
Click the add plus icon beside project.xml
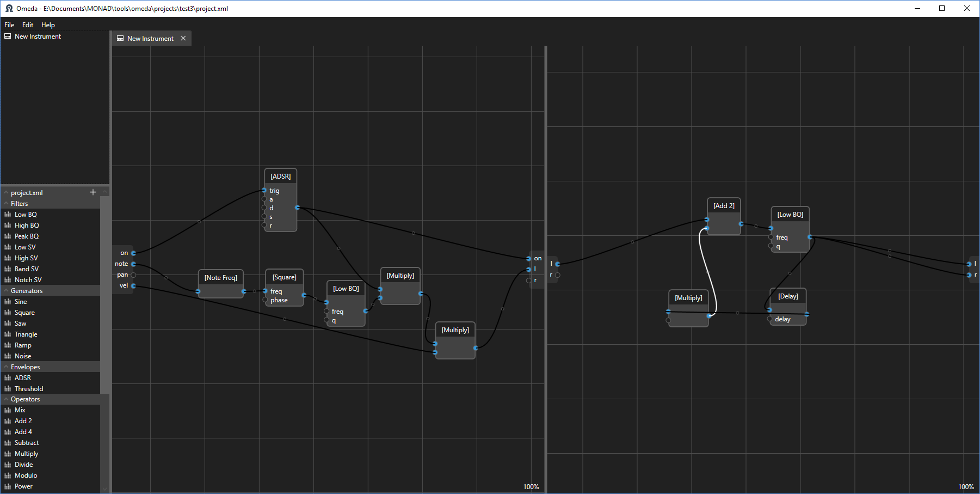click(x=93, y=192)
